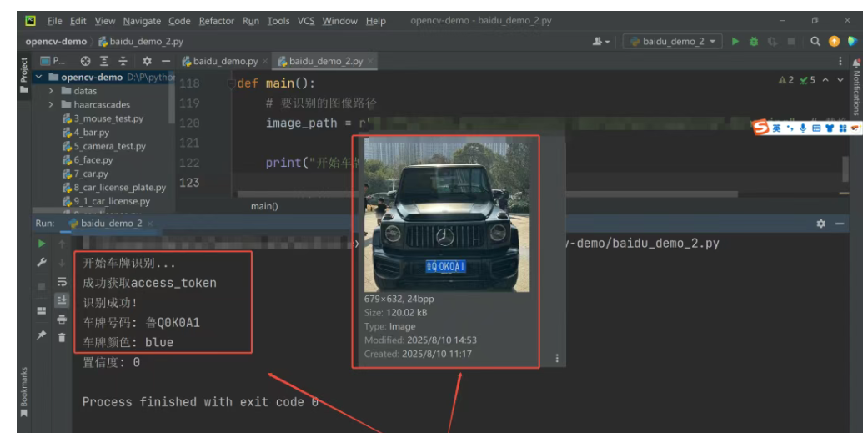
Task: Collapse all in Project panel
Action: (123, 61)
